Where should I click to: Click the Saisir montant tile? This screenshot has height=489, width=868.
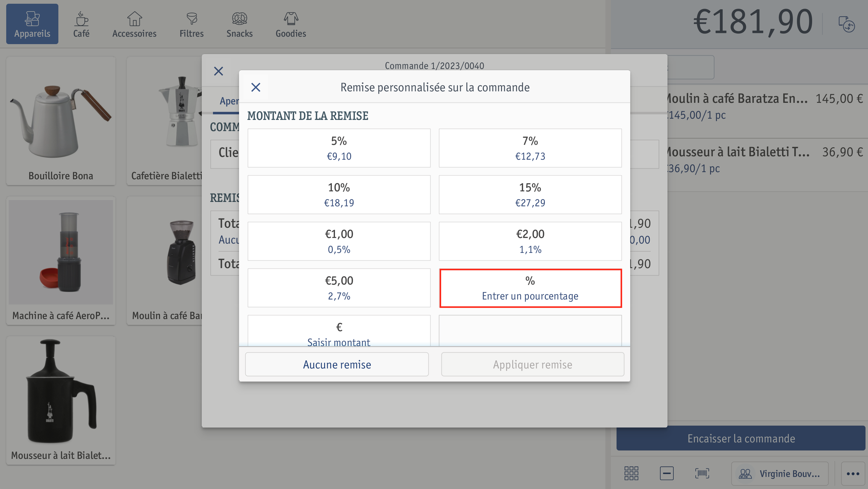339,331
